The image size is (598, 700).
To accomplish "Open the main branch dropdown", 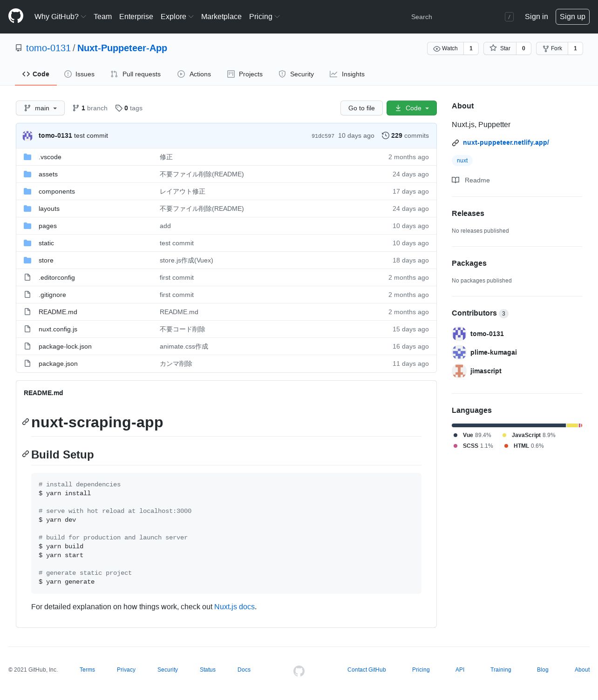I will click(x=40, y=108).
